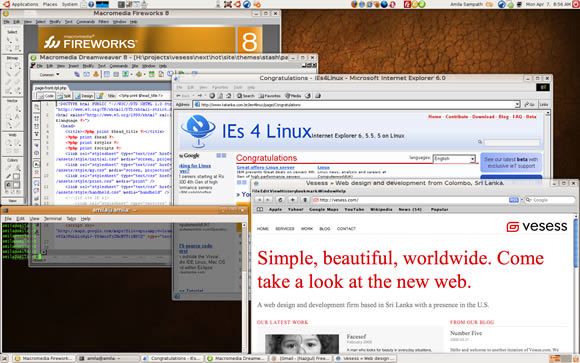Click the Download link on IEs 4 Linux page
580x363 pixels.
(x=483, y=117)
